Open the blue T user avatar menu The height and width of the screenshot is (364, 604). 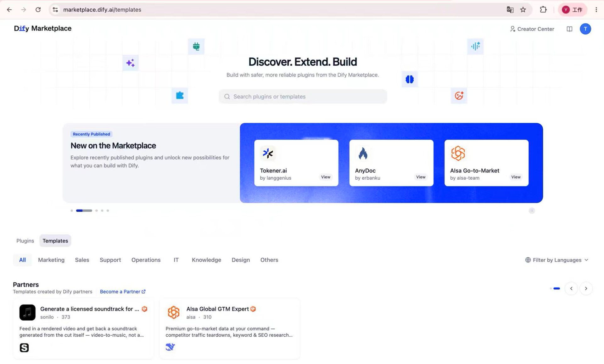(585, 29)
